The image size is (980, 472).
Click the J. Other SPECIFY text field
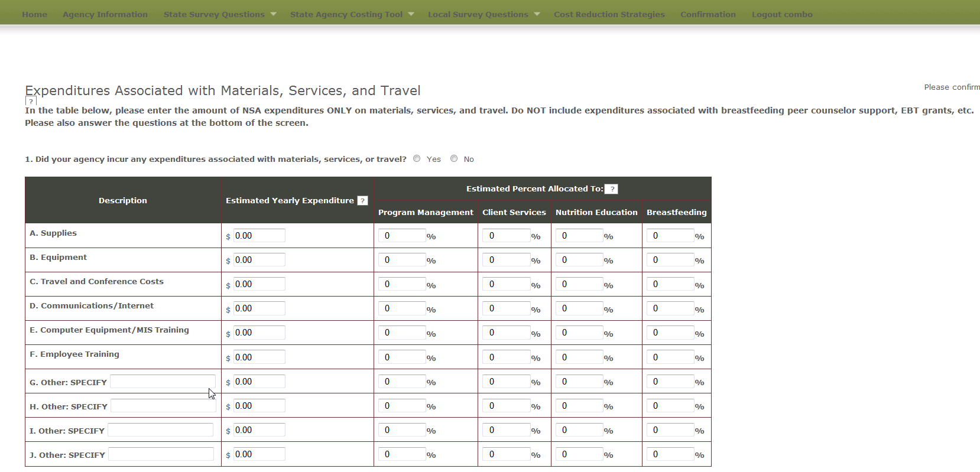(x=161, y=454)
